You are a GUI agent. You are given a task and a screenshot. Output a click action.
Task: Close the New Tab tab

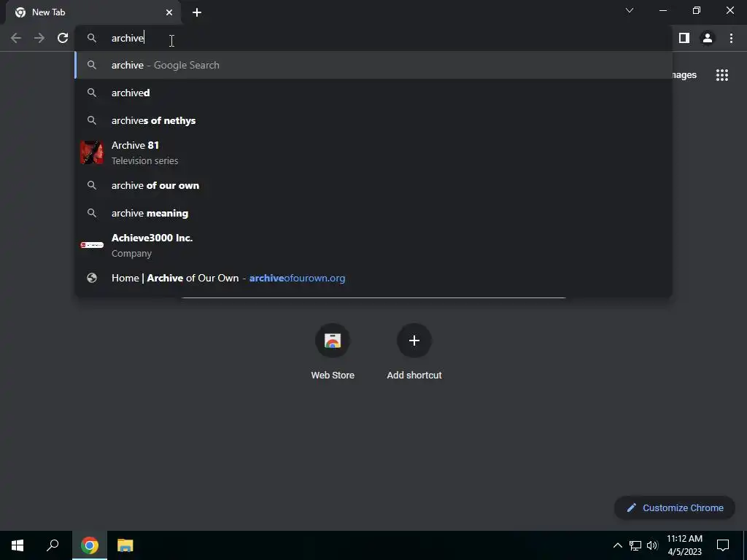pyautogui.click(x=169, y=12)
